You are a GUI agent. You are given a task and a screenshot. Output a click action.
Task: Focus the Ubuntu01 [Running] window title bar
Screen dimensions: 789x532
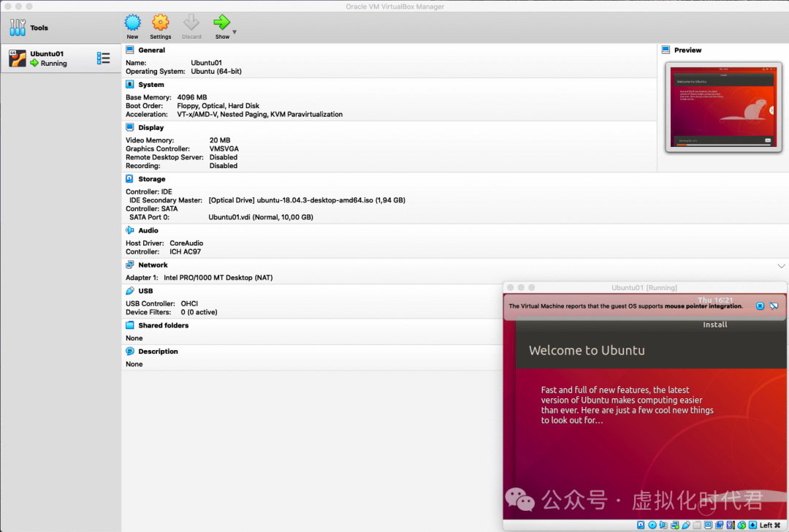tap(644, 287)
